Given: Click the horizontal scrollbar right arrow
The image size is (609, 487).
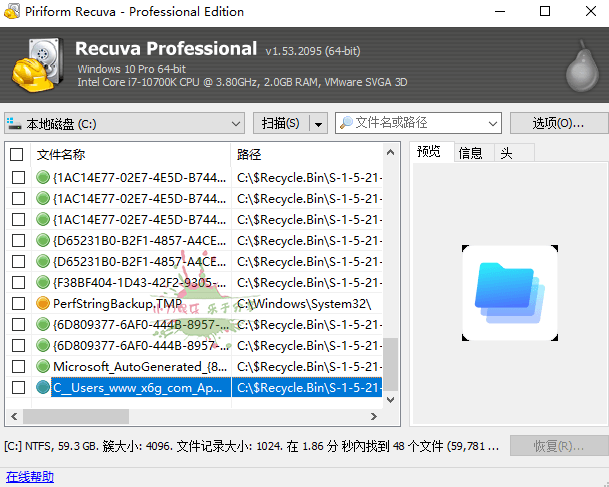Looking at the screenshot, I should 374,417.
